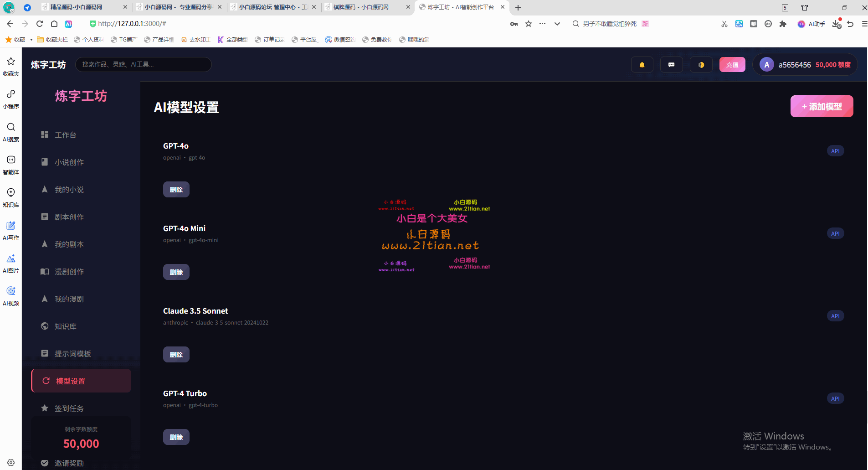The width and height of the screenshot is (868, 470).
Task: Select 模型设置 in the app sidebar
Action: (x=81, y=381)
